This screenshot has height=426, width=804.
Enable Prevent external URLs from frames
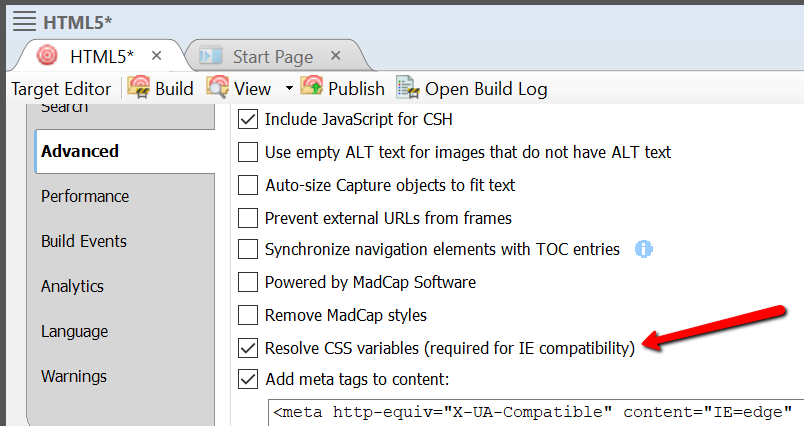click(248, 218)
